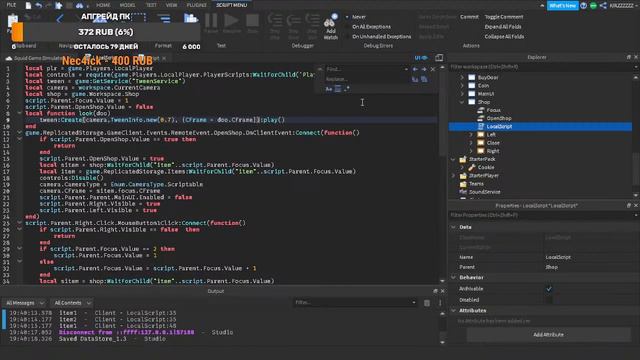Collapse the Data section in Properties
This screenshot has width=640, height=360.
[x=453, y=227]
